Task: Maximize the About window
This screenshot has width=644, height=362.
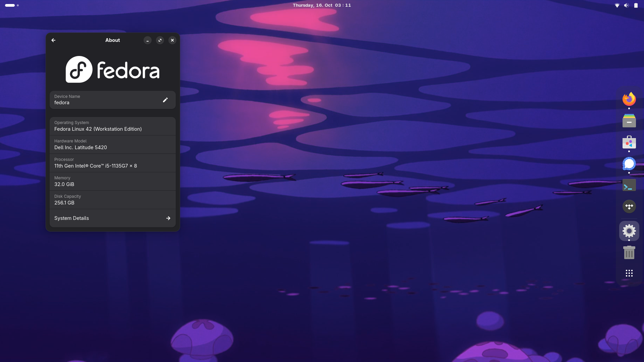Action: tap(160, 40)
